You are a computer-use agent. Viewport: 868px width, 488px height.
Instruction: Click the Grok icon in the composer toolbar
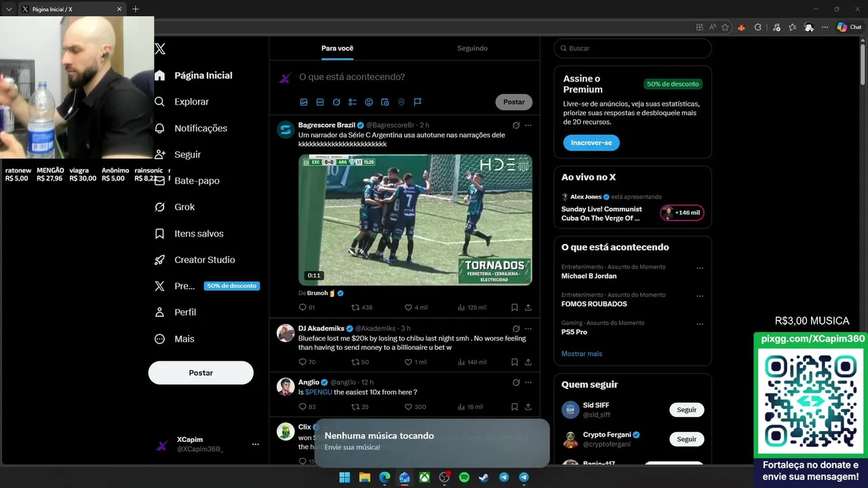pyautogui.click(x=336, y=102)
